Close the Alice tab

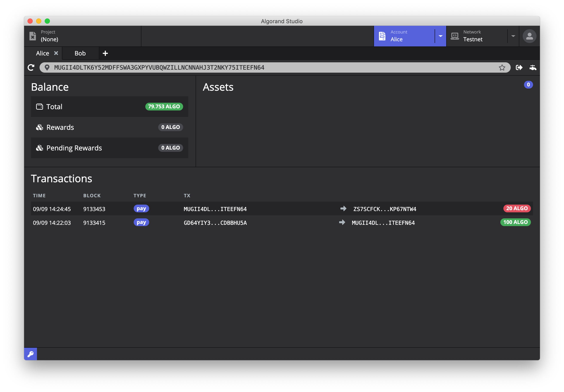click(x=56, y=53)
